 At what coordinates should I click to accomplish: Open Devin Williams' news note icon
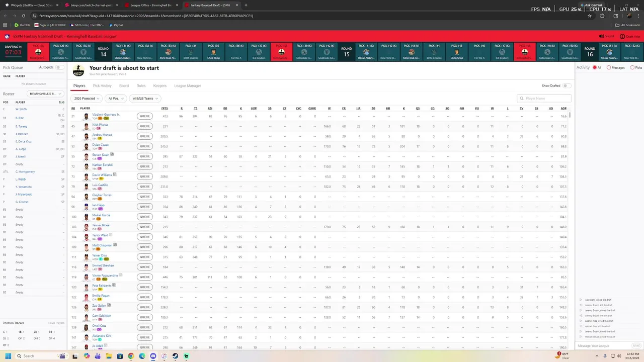click(x=115, y=174)
